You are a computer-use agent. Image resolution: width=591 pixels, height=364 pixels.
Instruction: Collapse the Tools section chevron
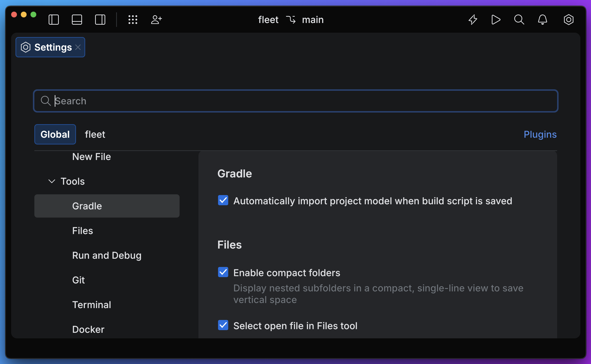(x=52, y=181)
